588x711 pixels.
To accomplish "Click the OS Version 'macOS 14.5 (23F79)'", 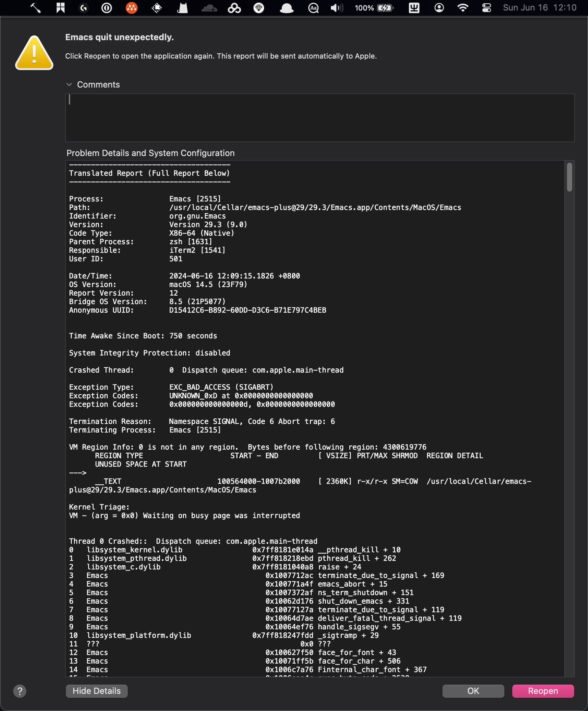I will click(208, 285).
